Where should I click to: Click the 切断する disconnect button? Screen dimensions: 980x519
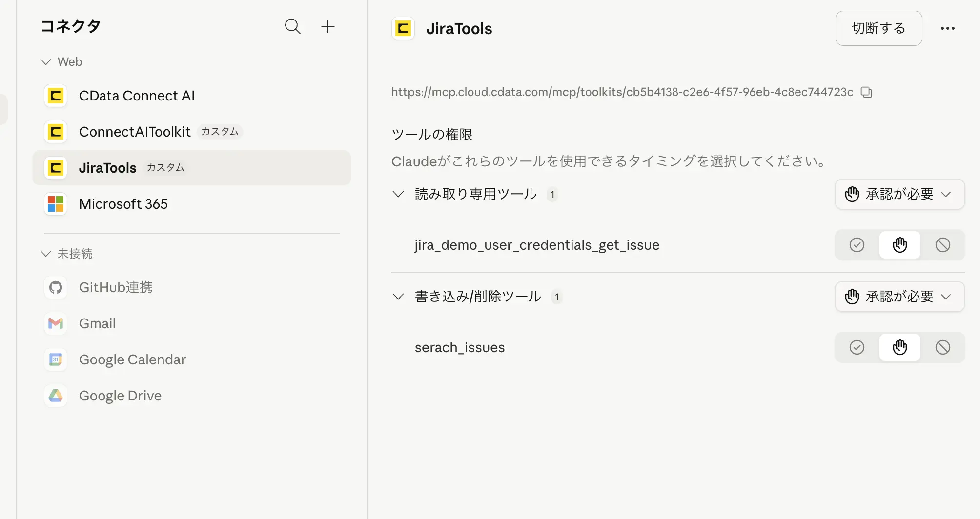878,28
